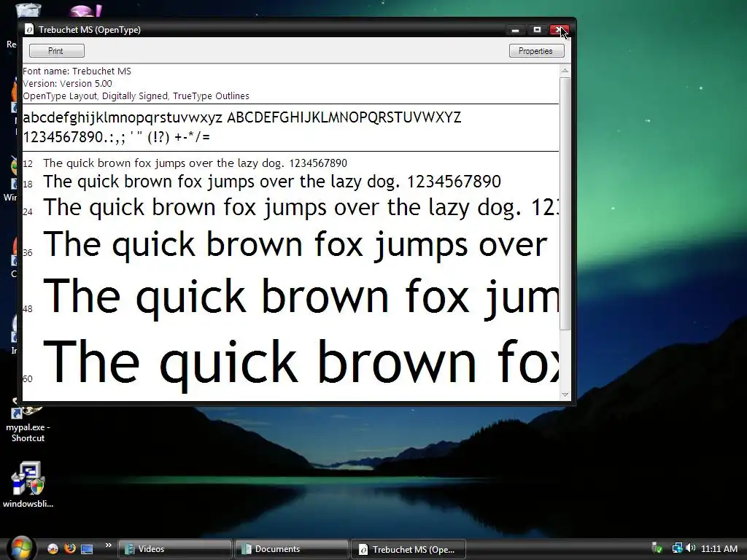Maximize the Trebuchet MS window
The width and height of the screenshot is (747, 560).
[x=537, y=30]
